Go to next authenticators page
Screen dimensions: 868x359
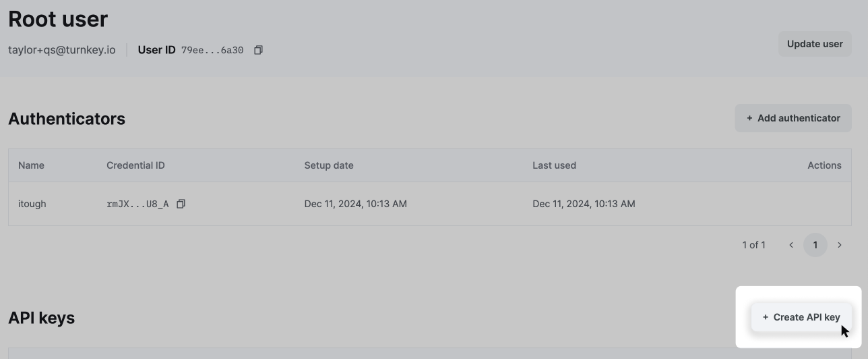pyautogui.click(x=840, y=245)
